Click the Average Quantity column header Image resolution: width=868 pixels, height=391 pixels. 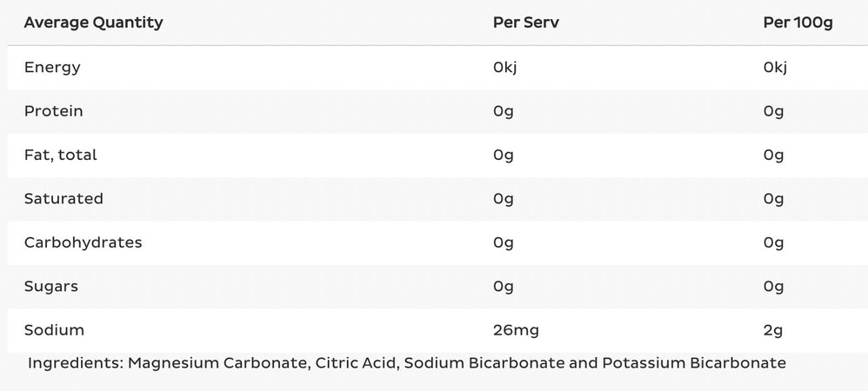point(93,23)
